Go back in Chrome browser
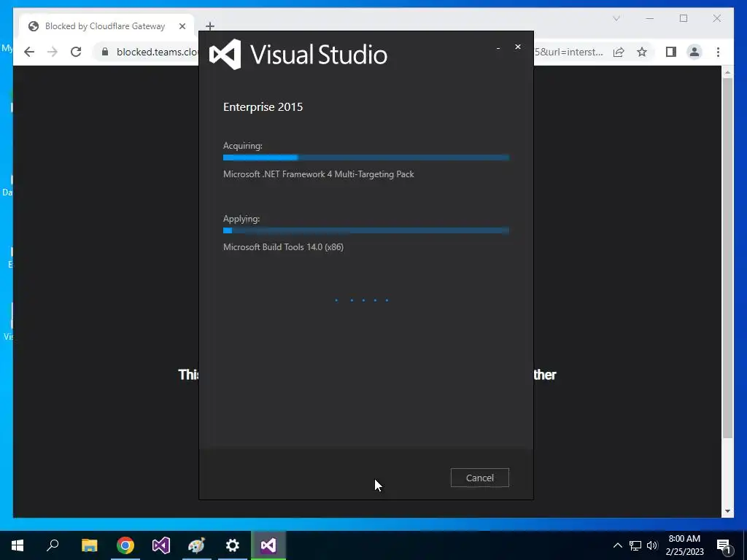Screen dimensions: 747x560 click(x=29, y=52)
